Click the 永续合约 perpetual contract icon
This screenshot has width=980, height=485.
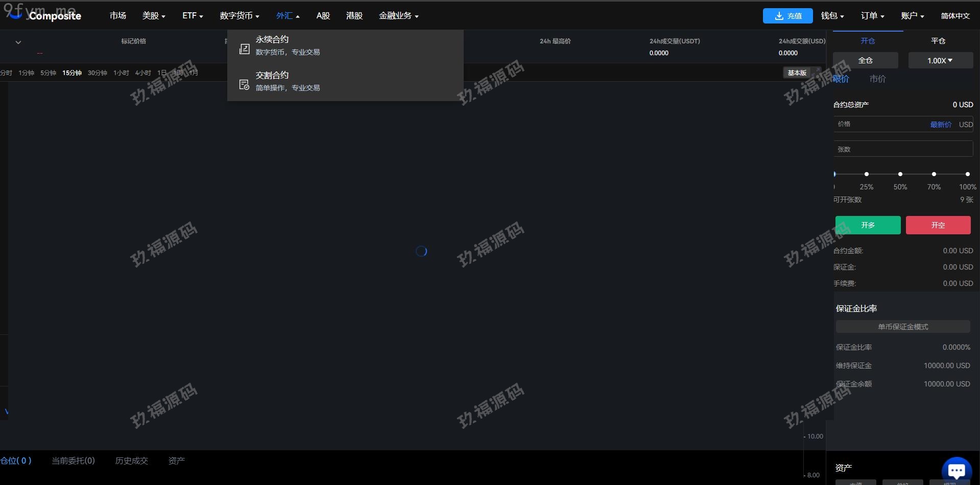[x=244, y=48]
